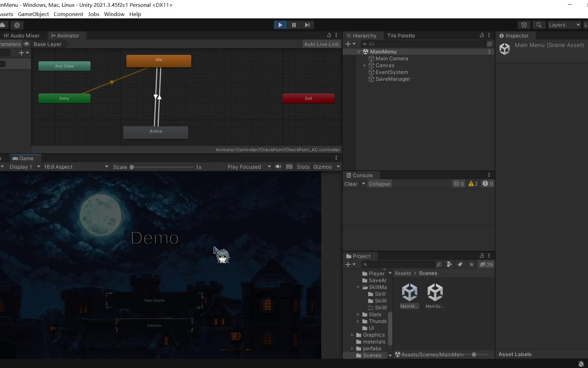This screenshot has height=368, width=588.
Task: Open the Game panel three-dot menu
Action: coord(336,158)
